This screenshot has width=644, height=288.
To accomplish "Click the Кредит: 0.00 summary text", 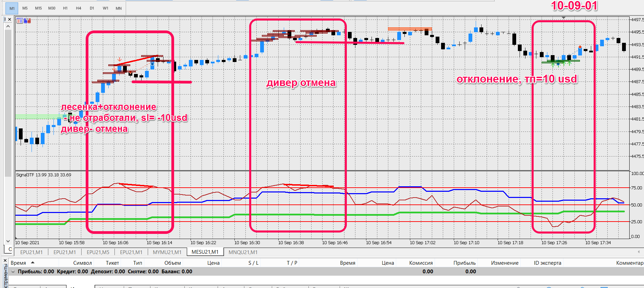I will (x=73, y=271).
